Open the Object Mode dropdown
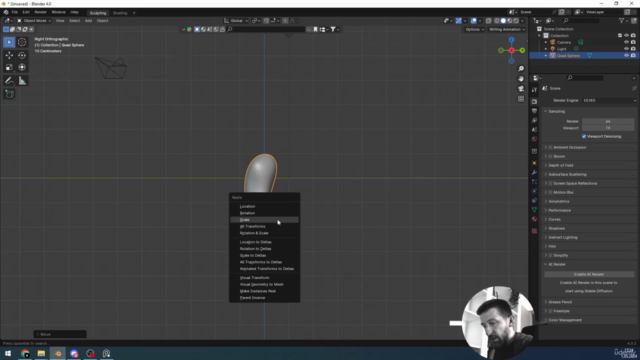640x360 pixels. point(34,20)
